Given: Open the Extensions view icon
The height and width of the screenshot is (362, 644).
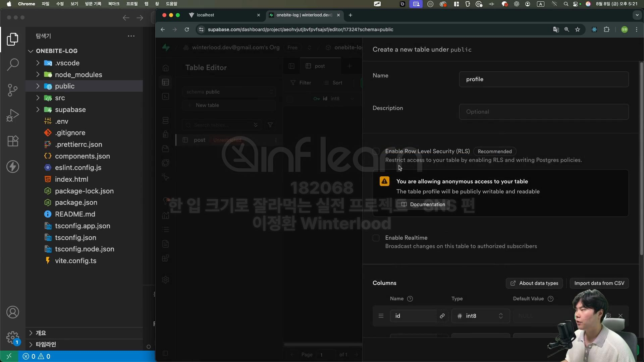Looking at the screenshot, I should 13,141.
